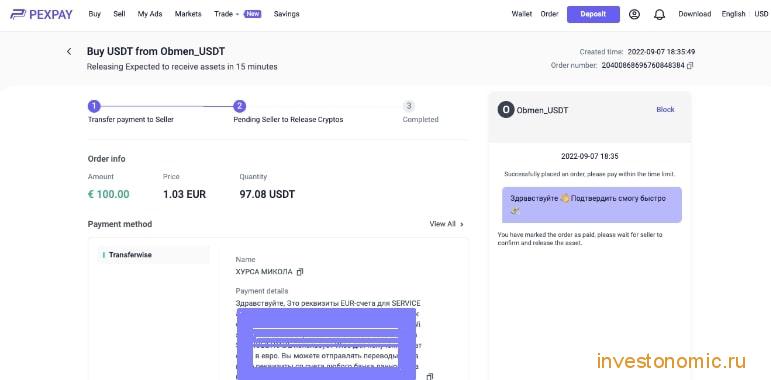Image resolution: width=771 pixels, height=380 pixels.
Task: Copy the payment details text
Action: [430, 376]
